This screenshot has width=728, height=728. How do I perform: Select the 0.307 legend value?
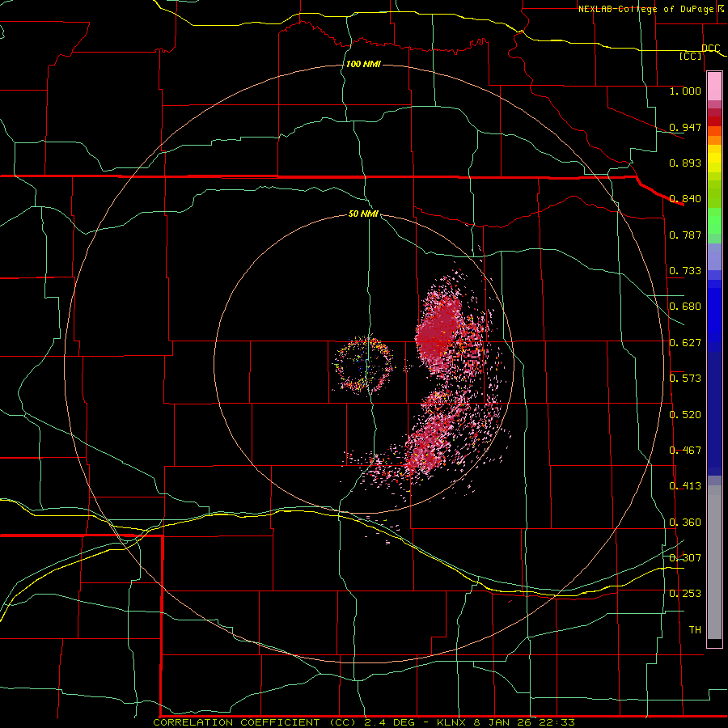click(685, 558)
